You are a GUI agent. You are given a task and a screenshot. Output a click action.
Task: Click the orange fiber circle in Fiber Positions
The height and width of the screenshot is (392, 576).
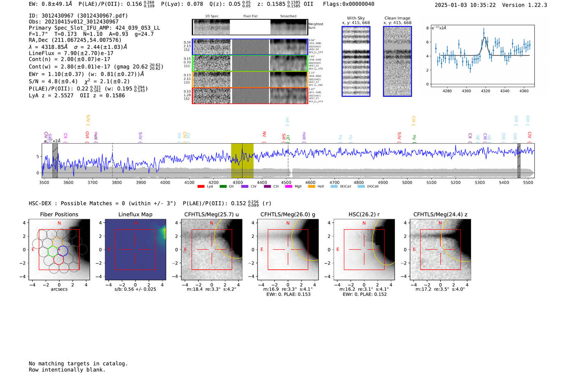tap(58, 242)
